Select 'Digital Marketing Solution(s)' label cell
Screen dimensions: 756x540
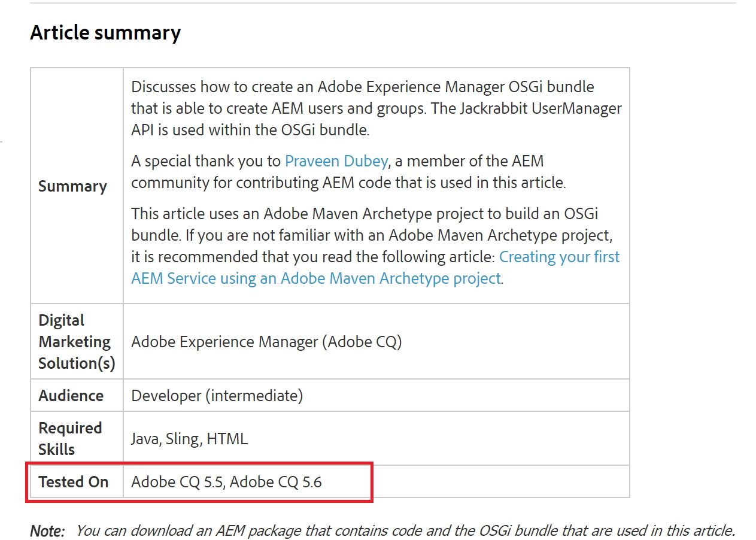pos(77,341)
